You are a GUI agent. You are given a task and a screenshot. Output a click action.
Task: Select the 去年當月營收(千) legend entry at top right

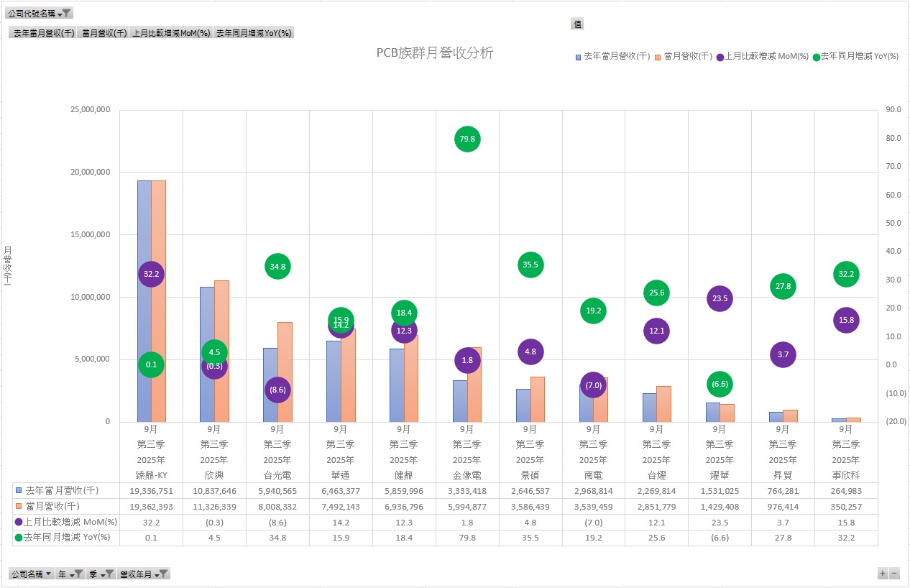(x=612, y=56)
